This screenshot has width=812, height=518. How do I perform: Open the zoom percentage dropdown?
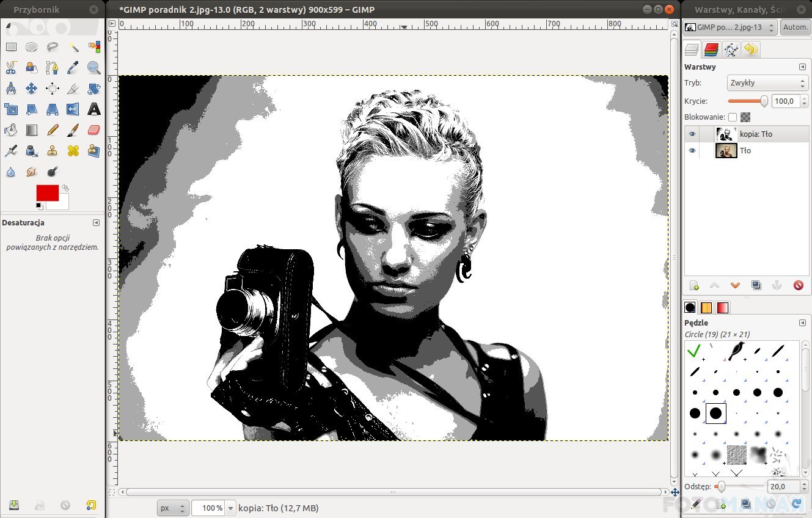(x=230, y=508)
